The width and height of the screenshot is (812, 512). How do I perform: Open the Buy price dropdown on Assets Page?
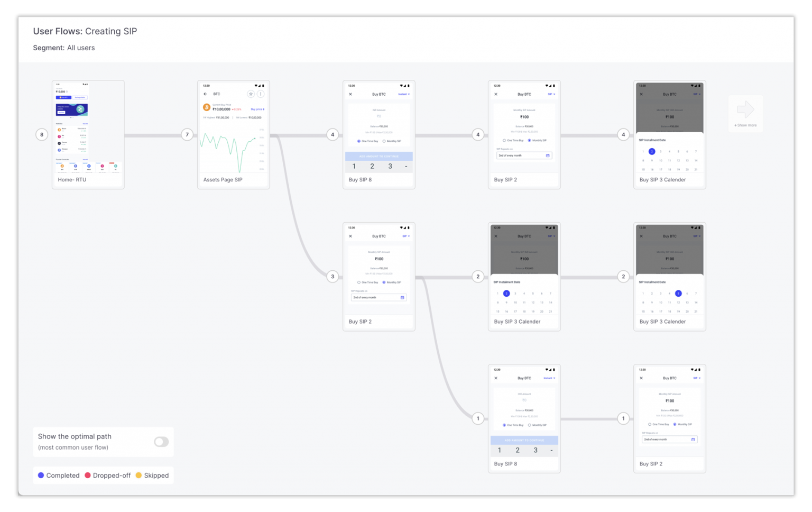coord(257,109)
